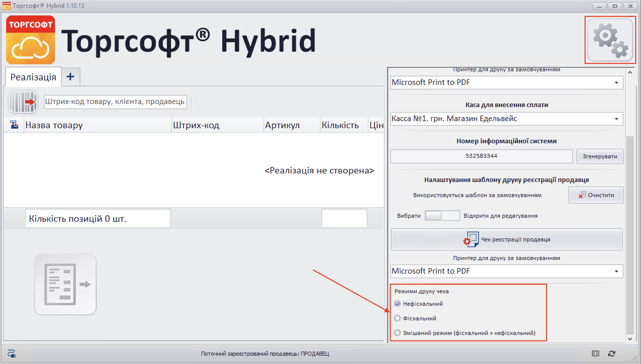
Task: Click the connection icon in status bar
Action: 12,353
